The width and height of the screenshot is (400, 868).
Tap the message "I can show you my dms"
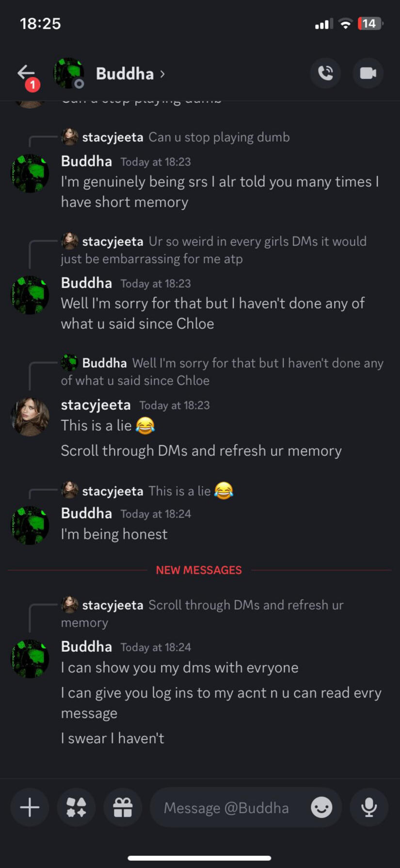point(179,668)
